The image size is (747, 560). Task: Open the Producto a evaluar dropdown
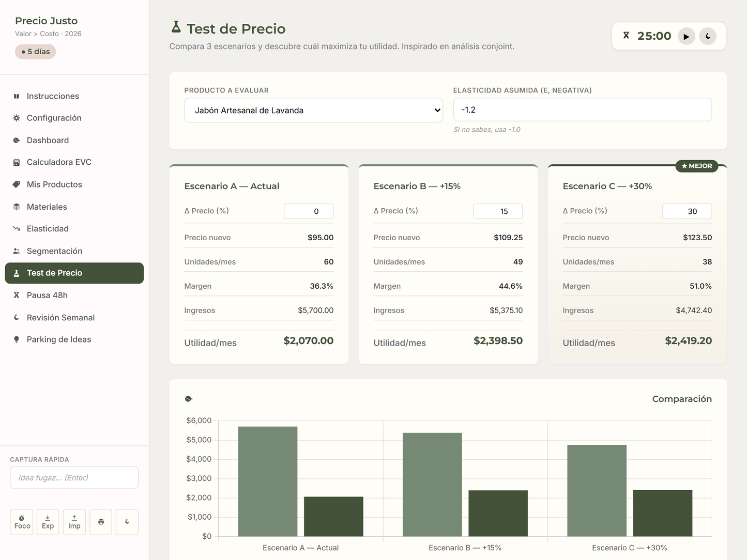[x=314, y=110]
